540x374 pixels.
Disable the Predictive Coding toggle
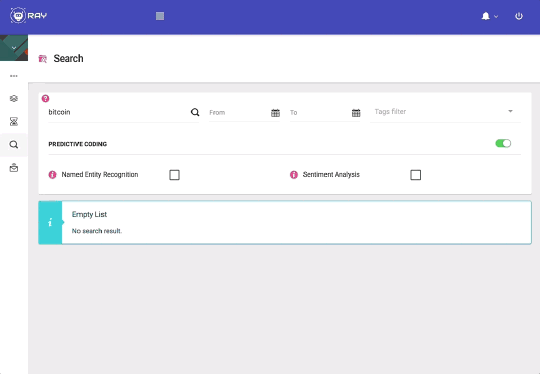[503, 143]
